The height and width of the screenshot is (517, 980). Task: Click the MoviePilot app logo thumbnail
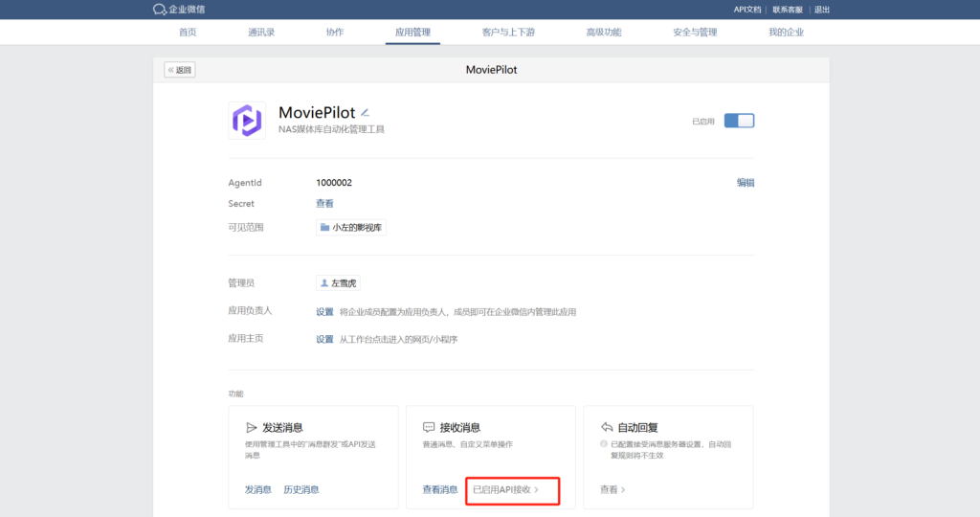247,120
